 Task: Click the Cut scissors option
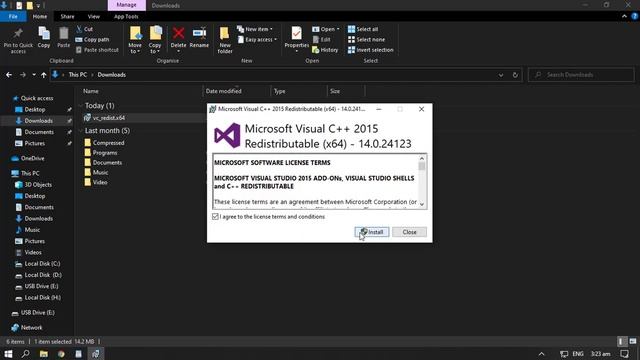(x=84, y=29)
